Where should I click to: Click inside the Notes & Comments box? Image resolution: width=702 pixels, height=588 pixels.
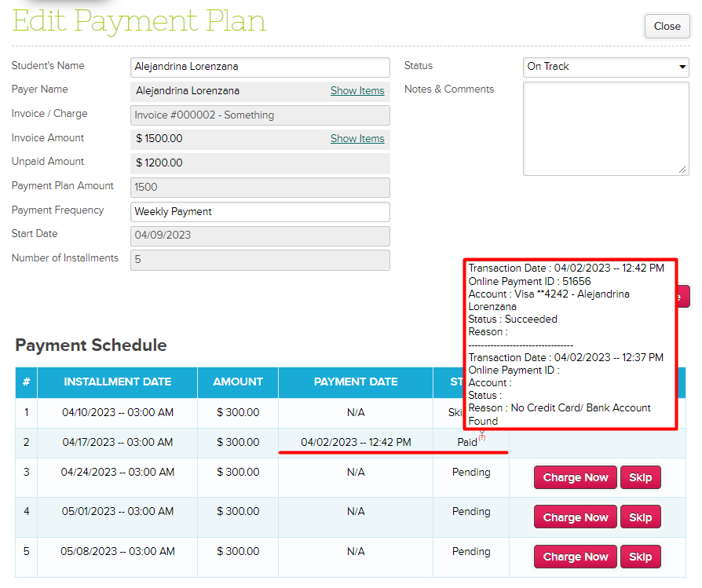tap(605, 128)
